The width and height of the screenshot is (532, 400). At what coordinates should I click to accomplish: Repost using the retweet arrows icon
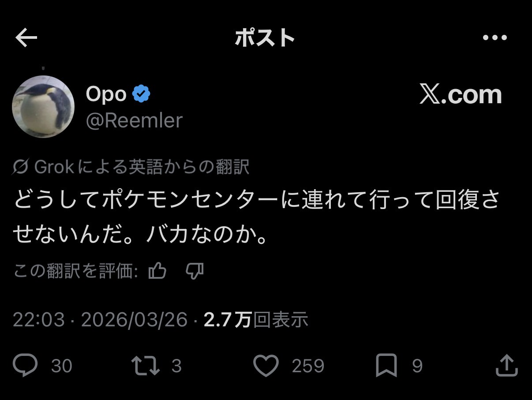point(145,366)
